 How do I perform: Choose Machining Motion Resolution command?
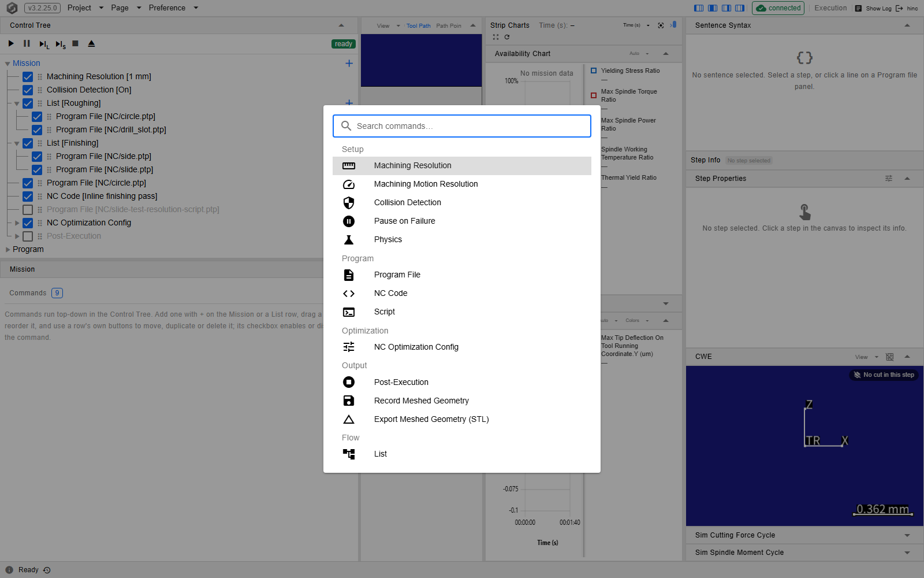[462, 184]
